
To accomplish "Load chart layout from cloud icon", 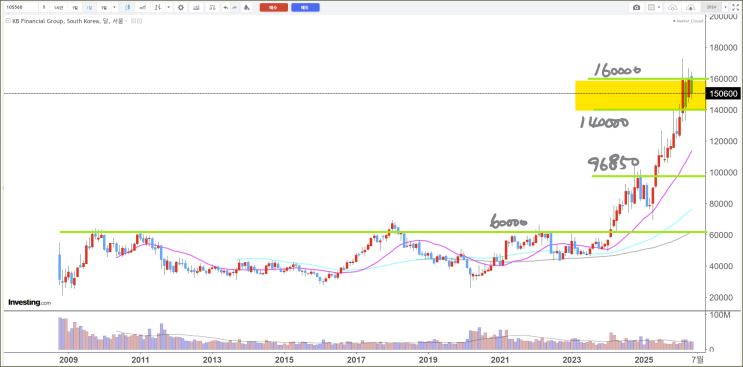I will 672,8.
